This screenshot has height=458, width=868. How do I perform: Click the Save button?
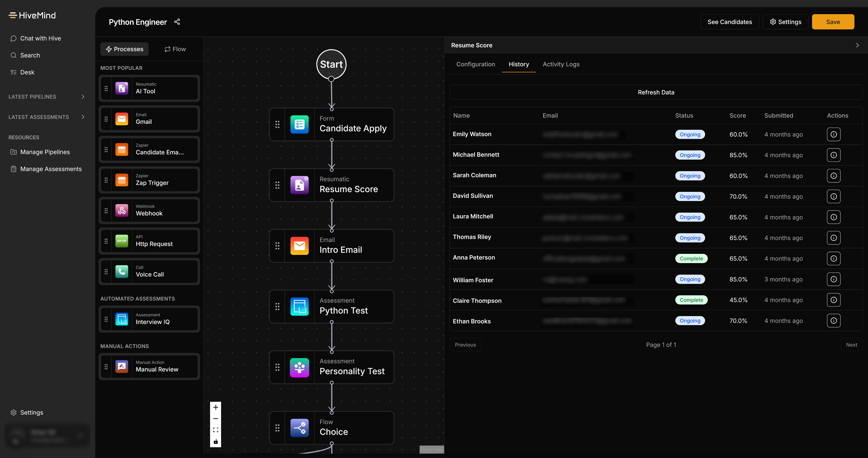point(833,22)
